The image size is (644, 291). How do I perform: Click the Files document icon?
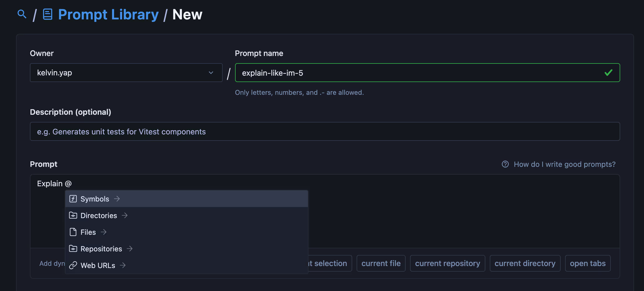(x=73, y=232)
